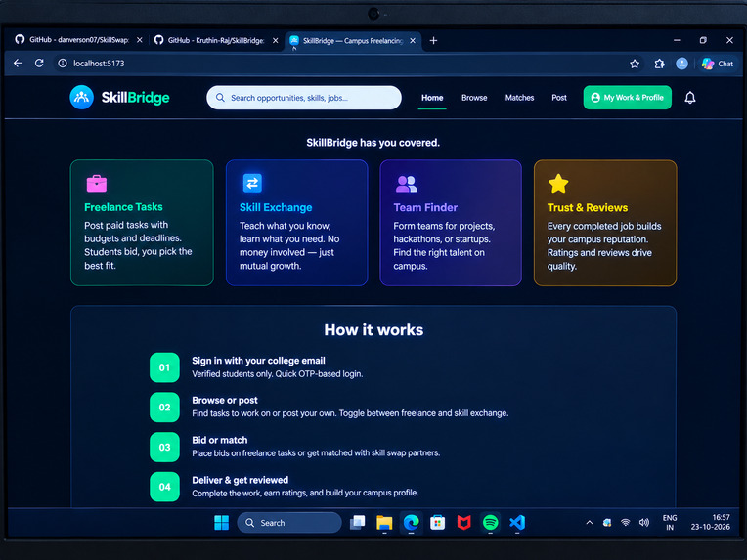Show hidden system tray icons
Screen dimensions: 747x560
tap(590, 523)
